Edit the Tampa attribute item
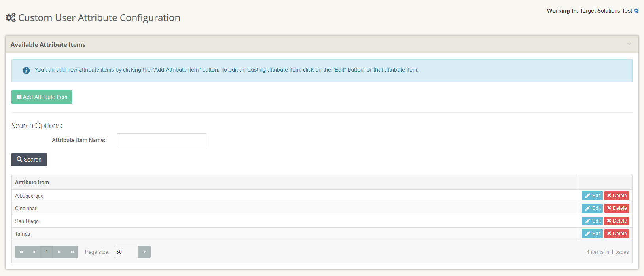The image size is (644, 276). [592, 234]
